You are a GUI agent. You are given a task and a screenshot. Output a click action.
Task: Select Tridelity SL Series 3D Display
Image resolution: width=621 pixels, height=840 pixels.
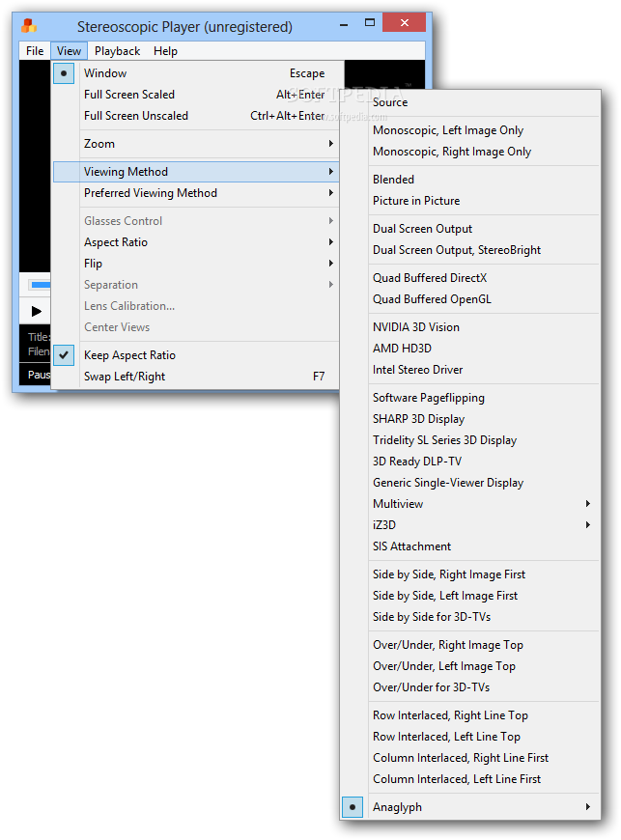(470, 440)
